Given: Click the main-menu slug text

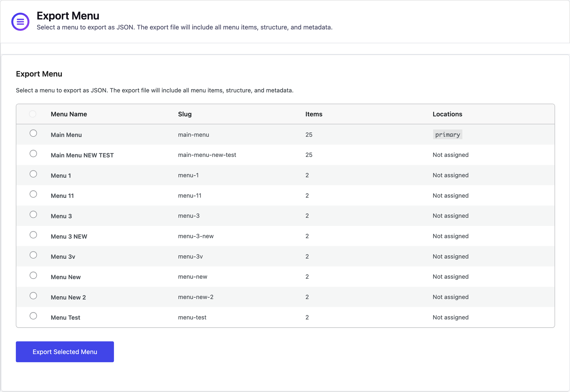Looking at the screenshot, I should pos(193,135).
